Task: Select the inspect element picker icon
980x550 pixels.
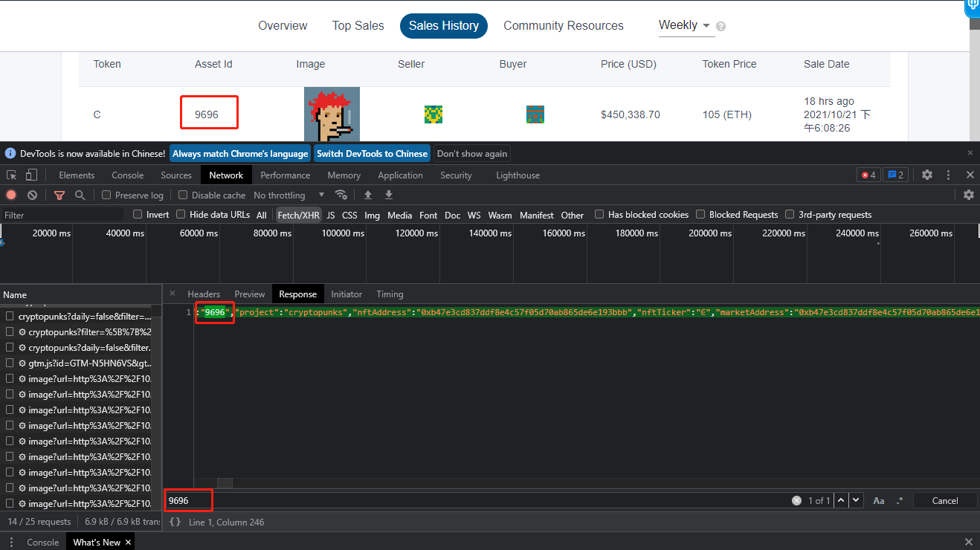Action: tap(12, 175)
